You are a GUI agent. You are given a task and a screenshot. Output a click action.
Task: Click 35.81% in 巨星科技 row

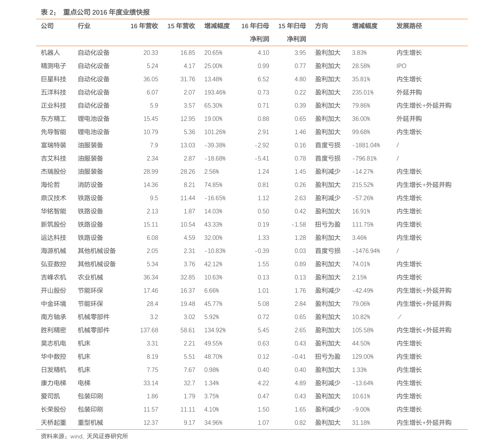(x=361, y=79)
